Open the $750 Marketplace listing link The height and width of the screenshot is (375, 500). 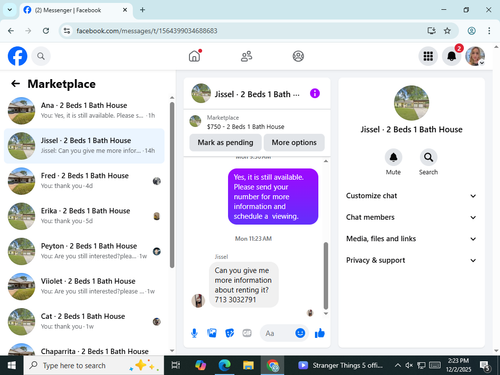coord(245,127)
